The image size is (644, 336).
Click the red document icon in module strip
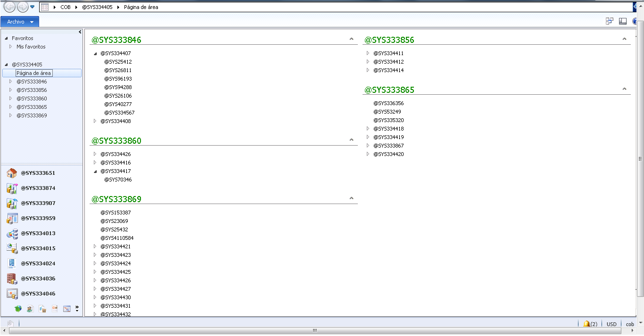tap(55, 309)
